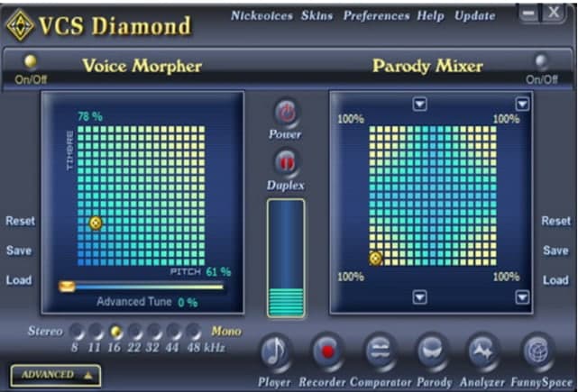Open the Parody mask icon
Image resolution: width=578 pixels, height=392 pixels.
coord(432,352)
